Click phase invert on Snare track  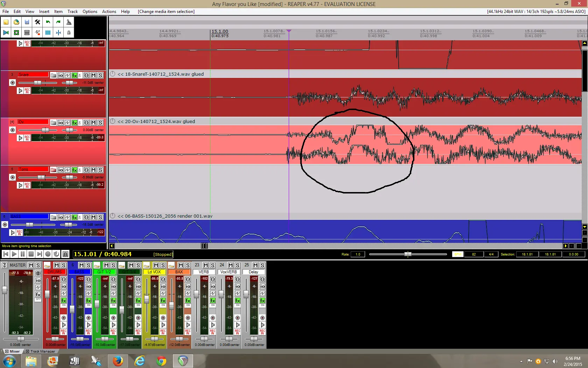click(x=86, y=75)
